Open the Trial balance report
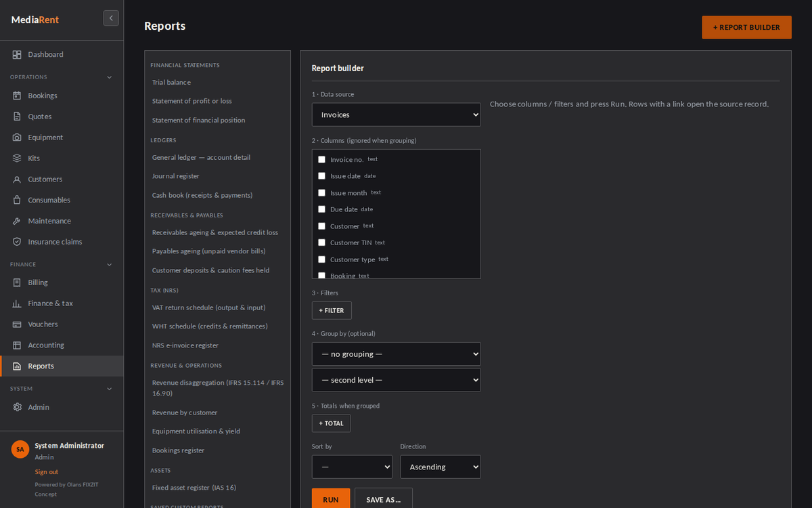The image size is (812, 508). click(x=171, y=82)
